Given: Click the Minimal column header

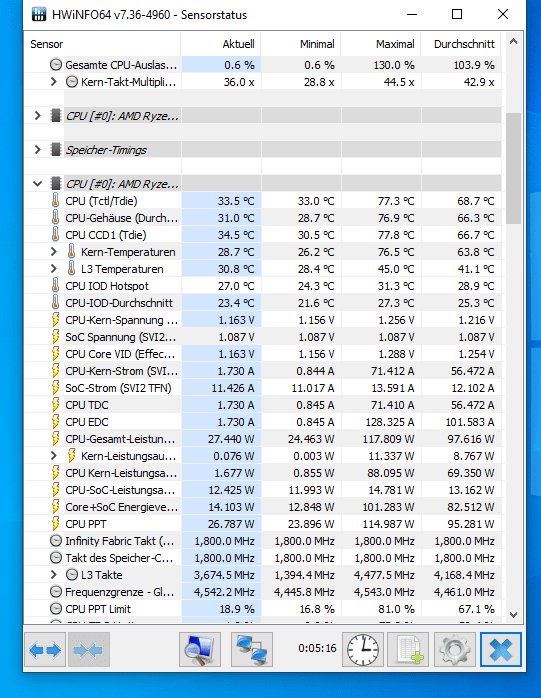Looking at the screenshot, I should tap(301, 44).
